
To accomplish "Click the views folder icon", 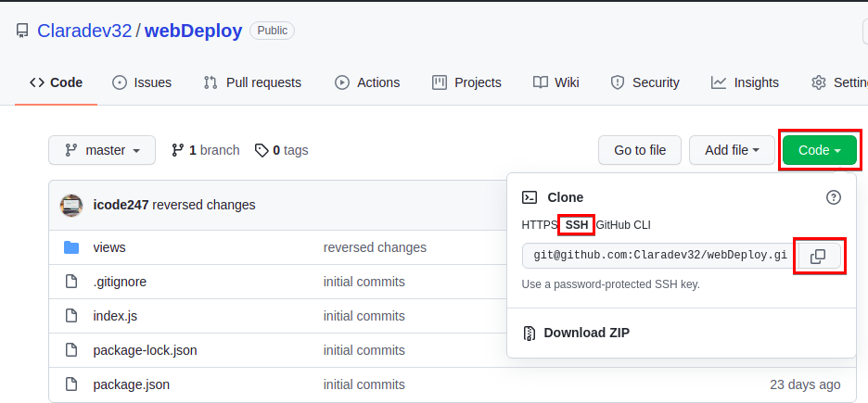I will point(71,247).
